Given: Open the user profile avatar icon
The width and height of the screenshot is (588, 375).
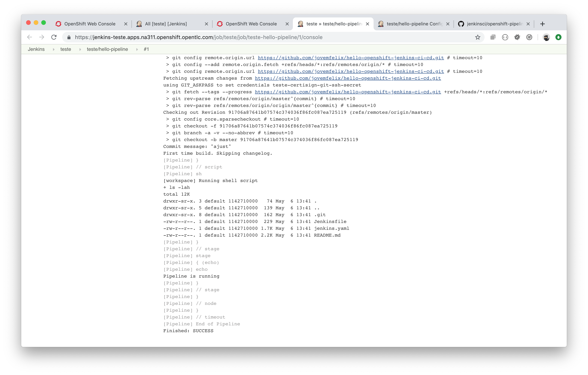Looking at the screenshot, I should click(x=546, y=37).
